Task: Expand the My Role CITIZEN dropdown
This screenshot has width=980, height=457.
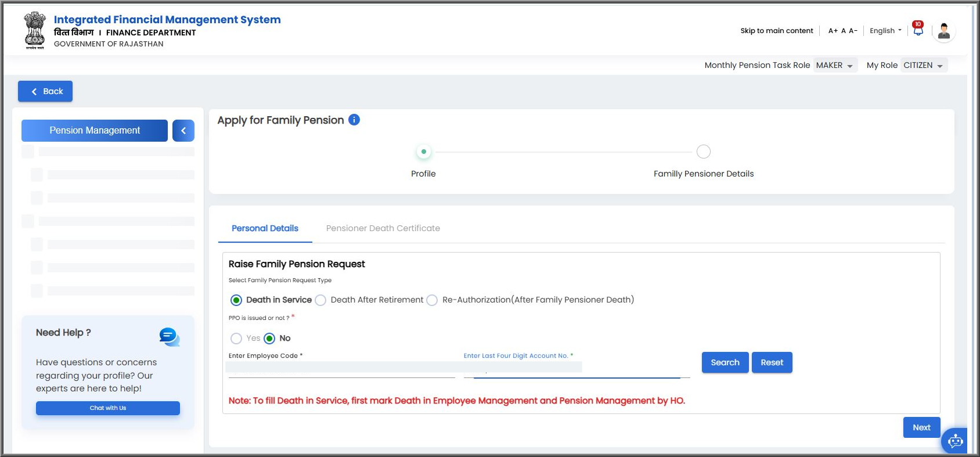Action: click(x=924, y=65)
